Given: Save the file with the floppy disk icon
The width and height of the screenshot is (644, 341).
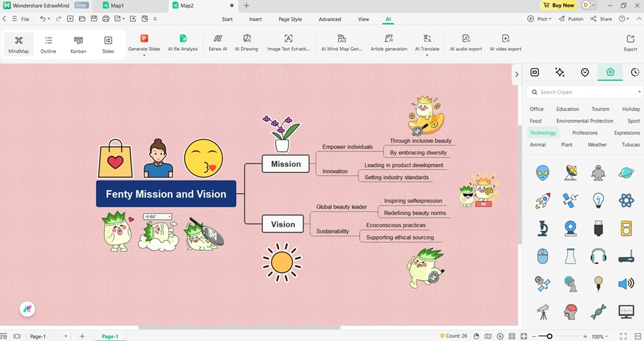Looking at the screenshot, I should tap(94, 19).
